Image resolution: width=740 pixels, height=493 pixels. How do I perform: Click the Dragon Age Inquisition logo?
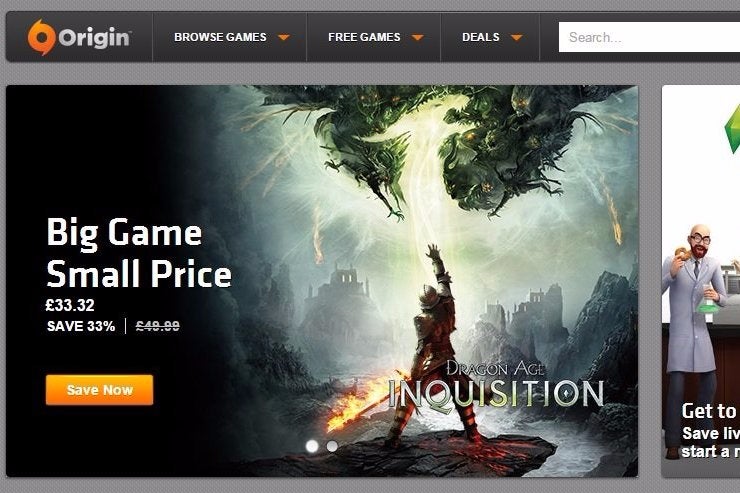(x=496, y=384)
